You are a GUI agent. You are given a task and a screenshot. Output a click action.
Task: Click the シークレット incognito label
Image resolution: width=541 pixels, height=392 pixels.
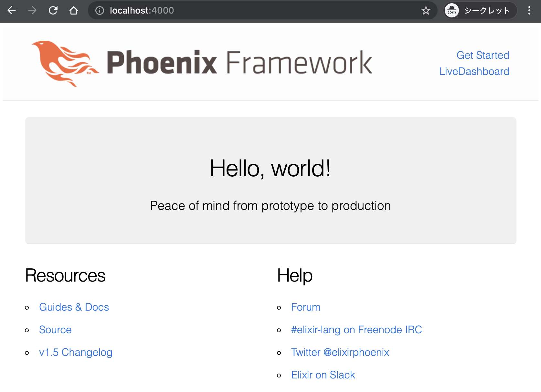[x=487, y=11]
